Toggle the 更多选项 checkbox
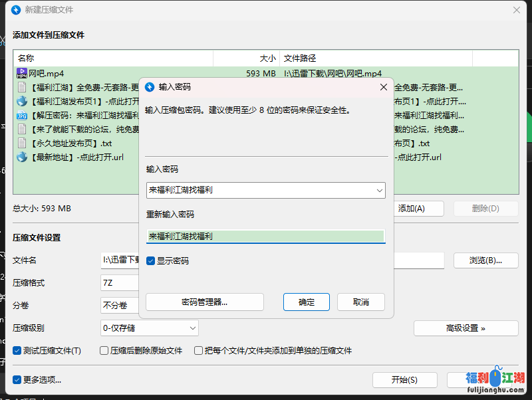The image size is (532, 400). [17, 380]
